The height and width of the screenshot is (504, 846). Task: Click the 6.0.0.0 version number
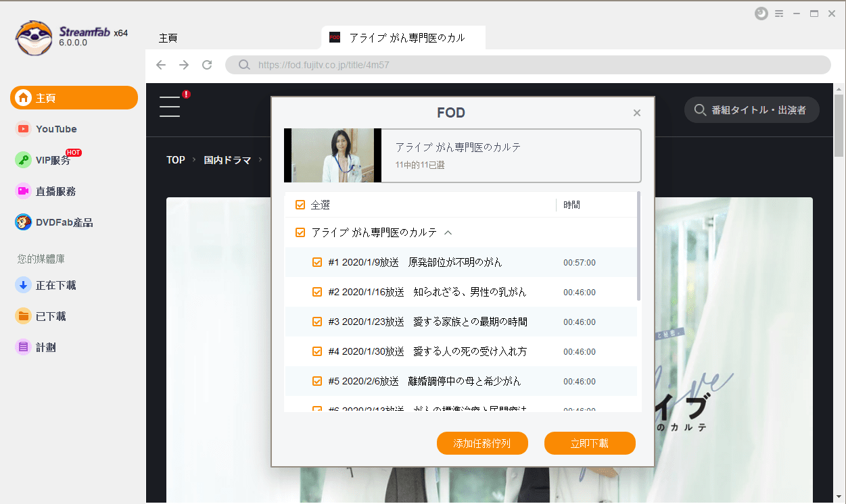pos(73,43)
